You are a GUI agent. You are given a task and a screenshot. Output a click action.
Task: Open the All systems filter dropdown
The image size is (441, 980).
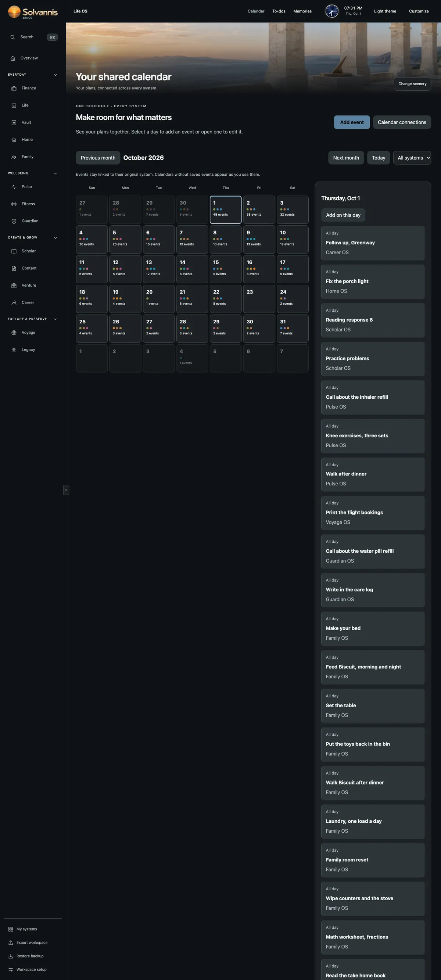[x=412, y=158]
